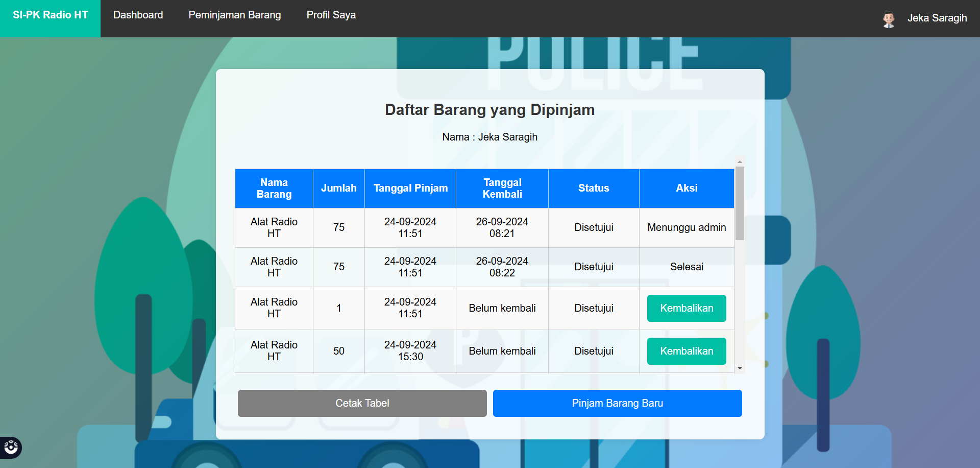Click the cookie settings icon
Image resolution: width=980 pixels, height=468 pixels.
coord(11,448)
